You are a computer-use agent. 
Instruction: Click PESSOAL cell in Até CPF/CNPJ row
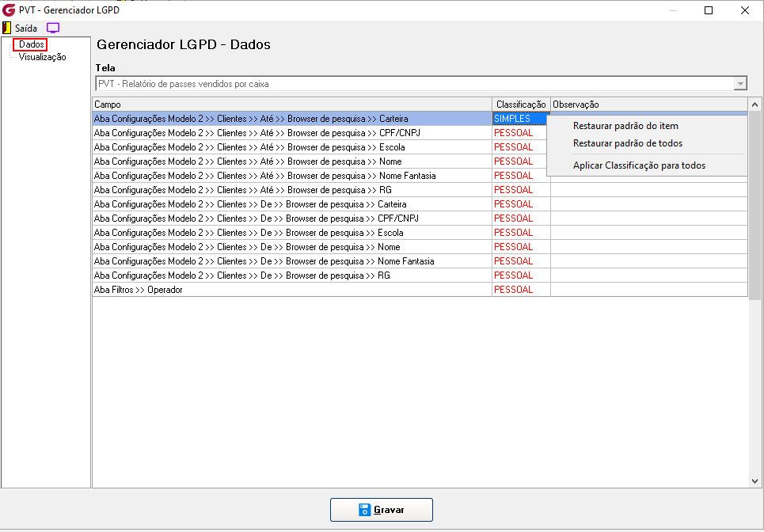[x=521, y=133]
